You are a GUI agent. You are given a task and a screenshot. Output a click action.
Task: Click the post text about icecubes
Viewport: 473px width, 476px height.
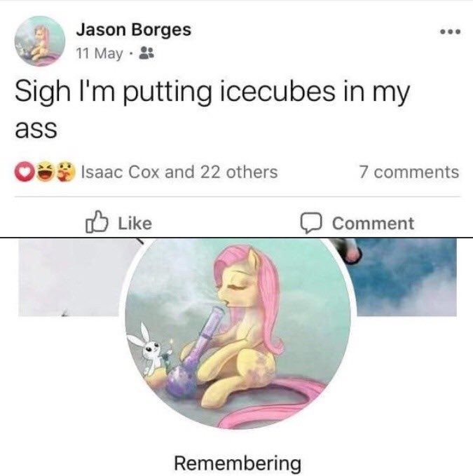pos(212,109)
